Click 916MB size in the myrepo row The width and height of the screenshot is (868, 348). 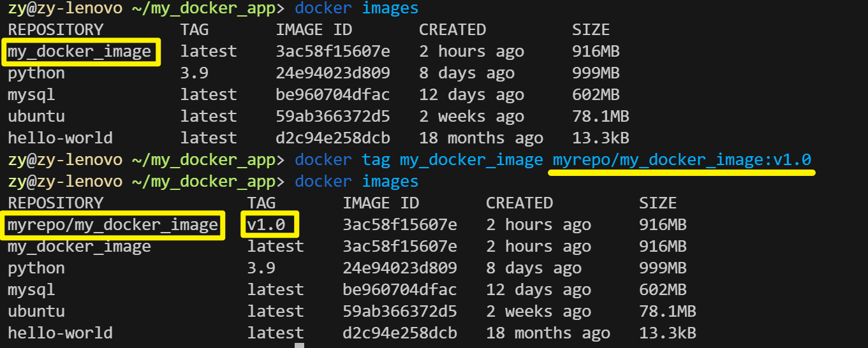[663, 225]
